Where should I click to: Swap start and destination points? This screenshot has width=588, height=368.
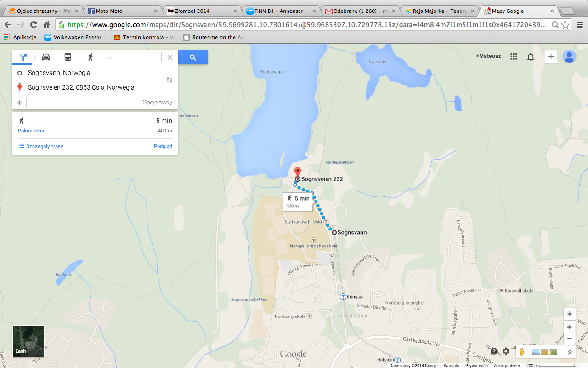170,80
